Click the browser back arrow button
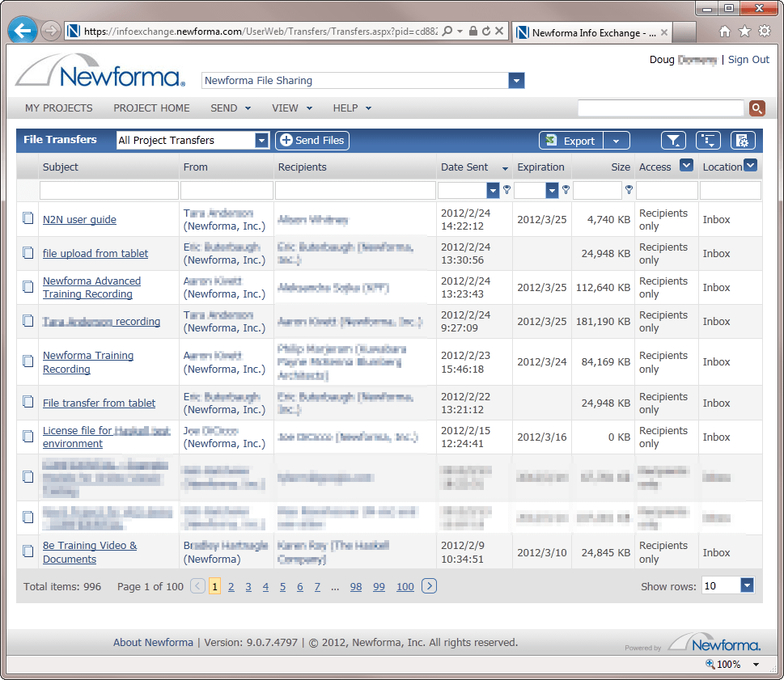This screenshot has height=680, width=784. pos(23,31)
